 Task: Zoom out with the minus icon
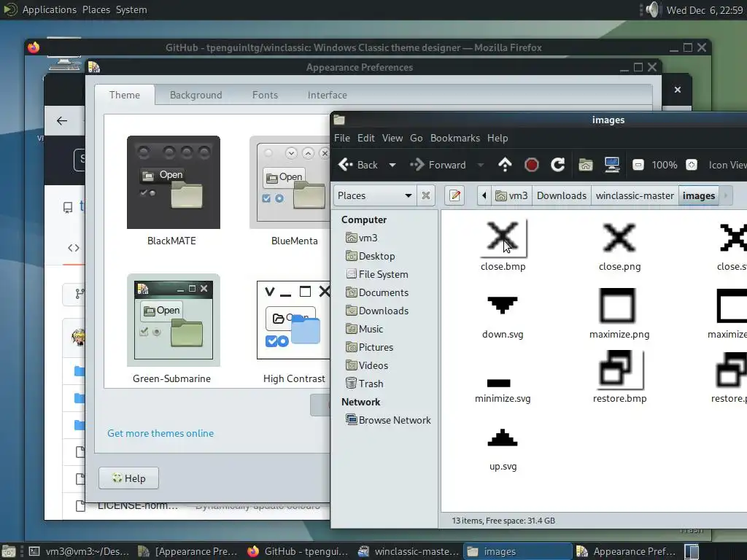638,165
